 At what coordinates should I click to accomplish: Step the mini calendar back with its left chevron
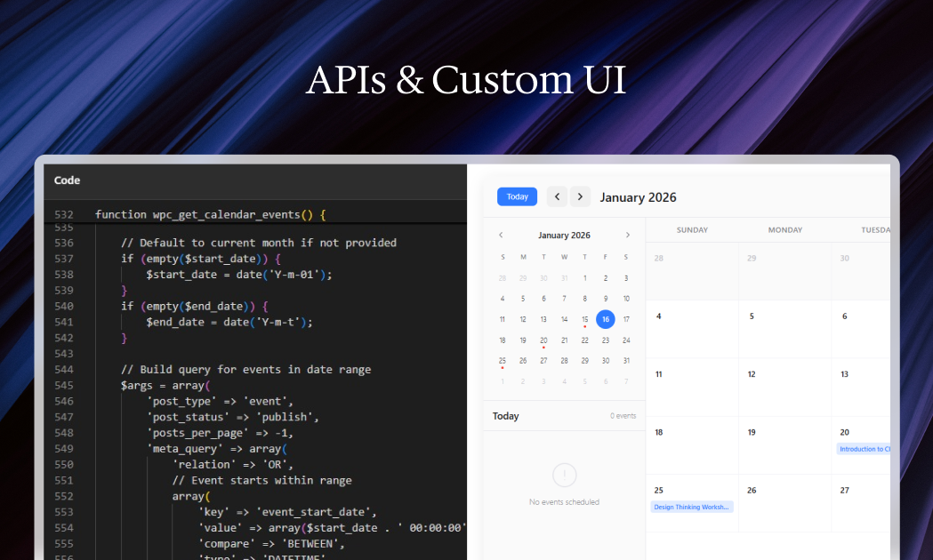(x=501, y=235)
